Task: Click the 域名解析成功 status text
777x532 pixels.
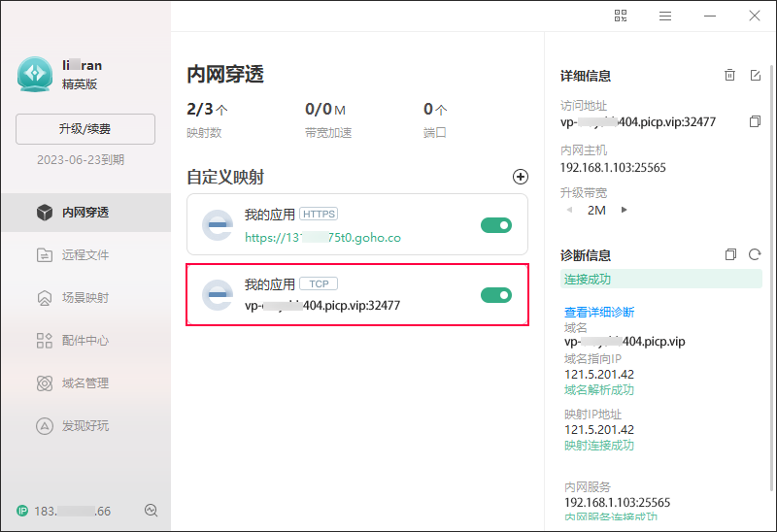Action: point(599,390)
